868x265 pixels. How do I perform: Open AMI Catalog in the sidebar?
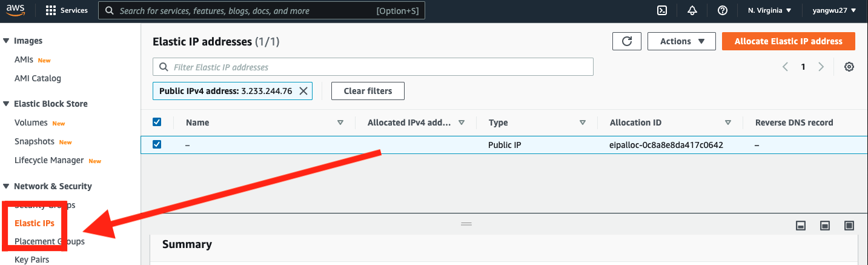point(38,78)
